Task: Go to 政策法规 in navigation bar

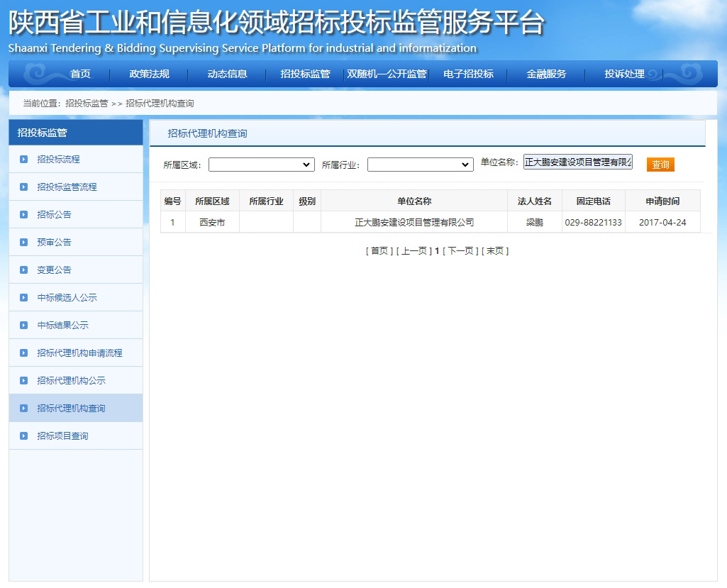Action: (149, 74)
